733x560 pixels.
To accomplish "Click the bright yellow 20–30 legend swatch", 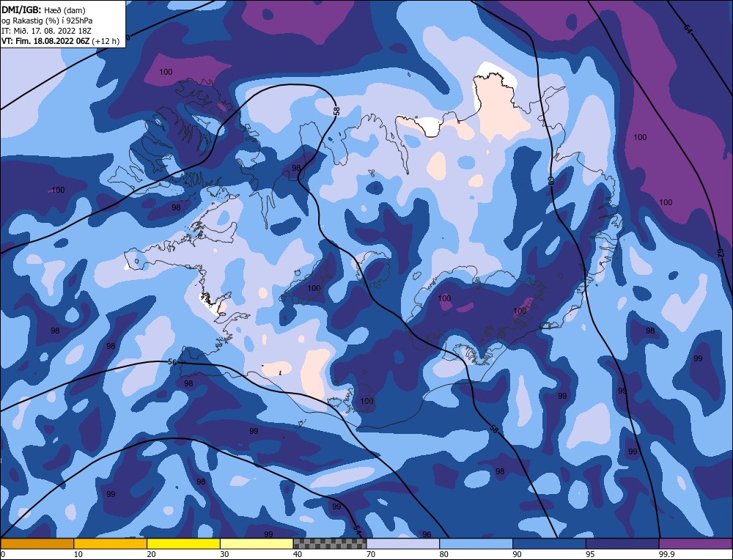I will (184, 544).
